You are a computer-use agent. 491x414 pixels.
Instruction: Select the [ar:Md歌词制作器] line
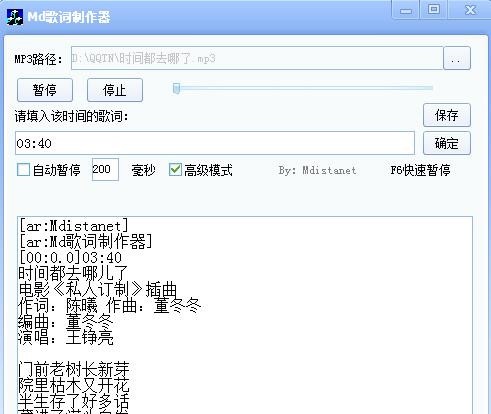coord(86,242)
